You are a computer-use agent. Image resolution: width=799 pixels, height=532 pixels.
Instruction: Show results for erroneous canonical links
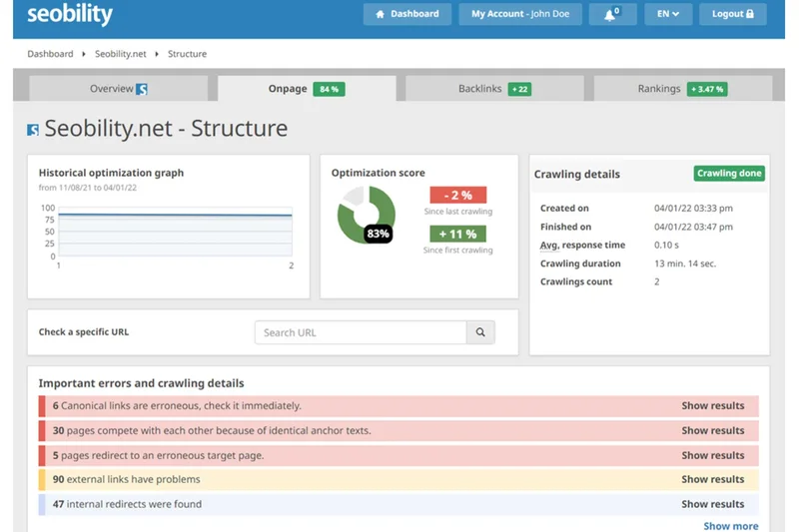[712, 406]
